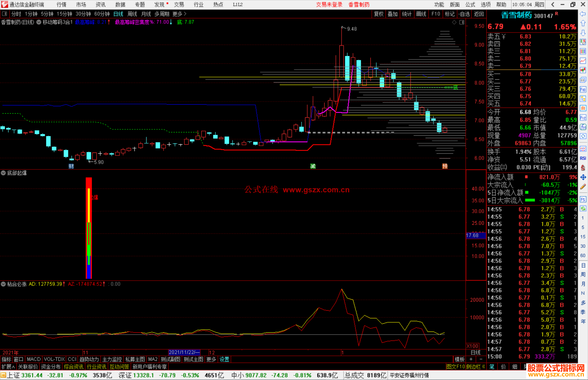
Task: Click the green refresh icon in sidebar
Action: click(583, 209)
